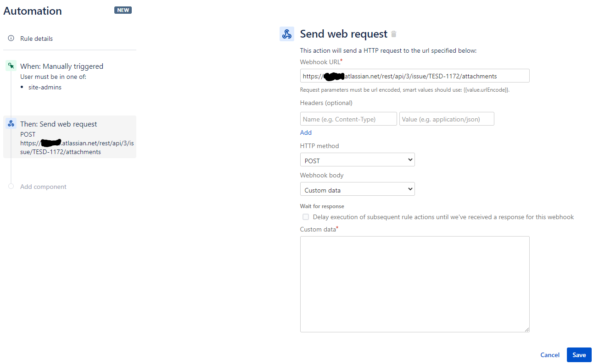Click the NEW badge next to Automation
This screenshot has height=364, width=616.
click(123, 10)
